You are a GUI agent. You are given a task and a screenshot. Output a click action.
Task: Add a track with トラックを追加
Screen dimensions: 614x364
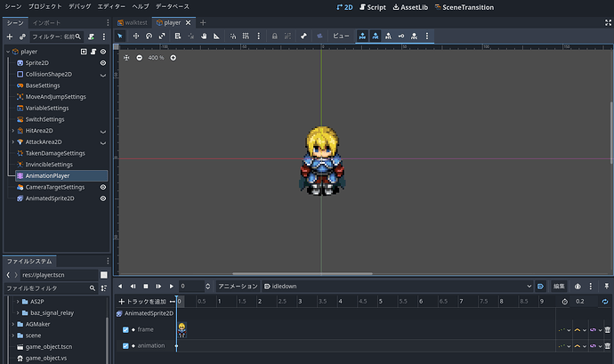click(142, 302)
